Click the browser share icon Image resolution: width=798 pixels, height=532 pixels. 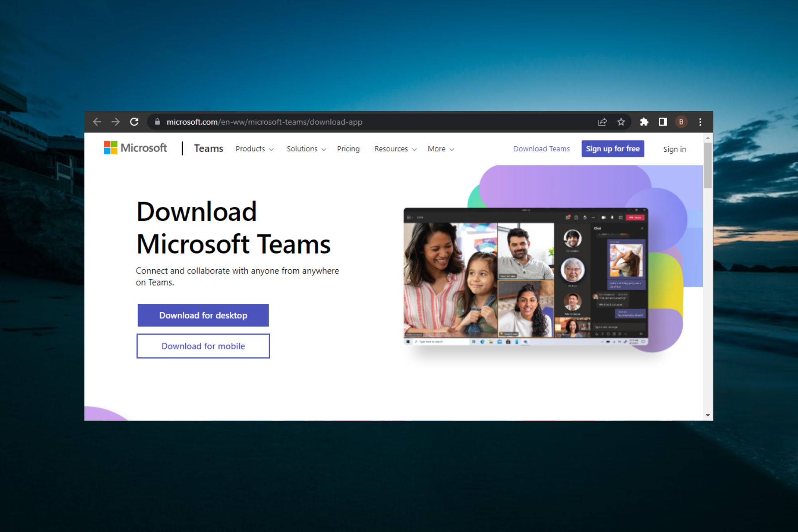tap(603, 122)
